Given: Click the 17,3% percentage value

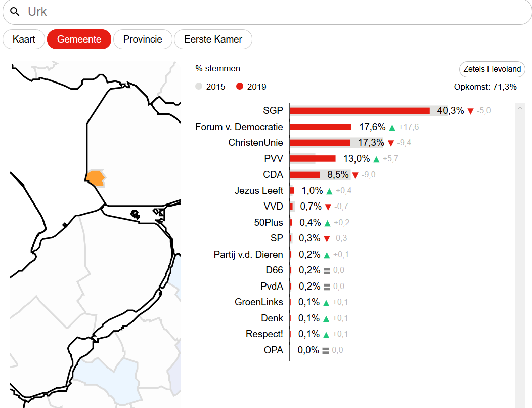Looking at the screenshot, I should coord(371,143).
